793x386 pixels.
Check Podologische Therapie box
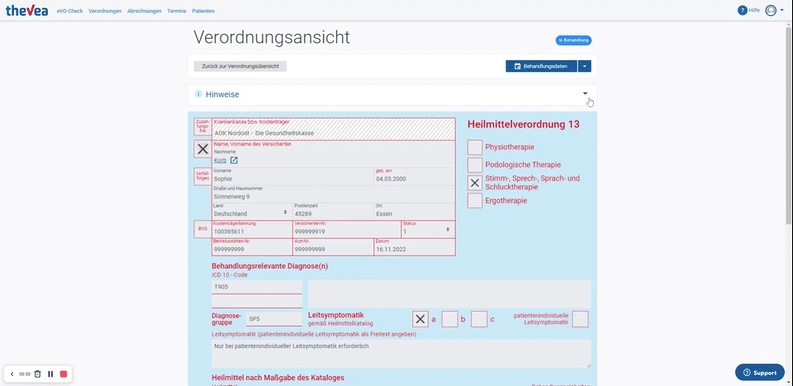point(474,165)
